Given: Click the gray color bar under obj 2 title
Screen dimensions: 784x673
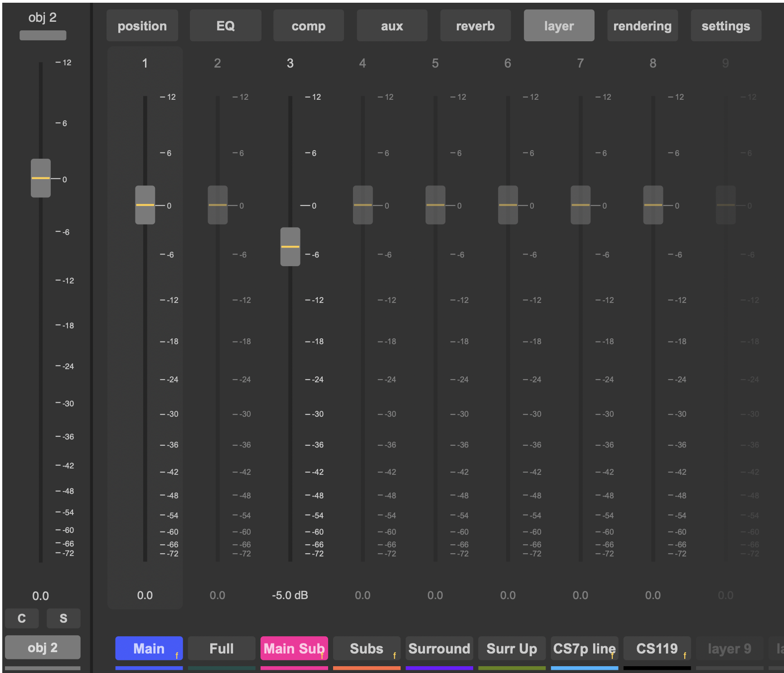Looking at the screenshot, I should click(x=43, y=35).
